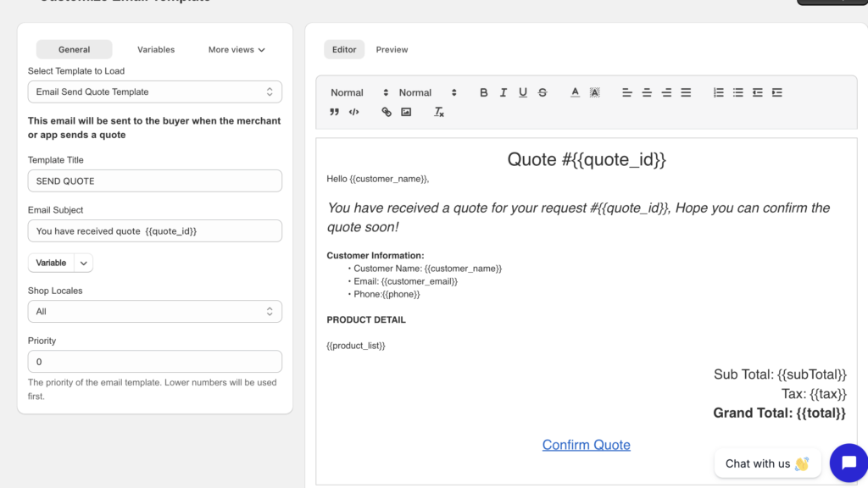Click the Email Subject input field
The width and height of the screenshot is (868, 488).
pos(155,231)
